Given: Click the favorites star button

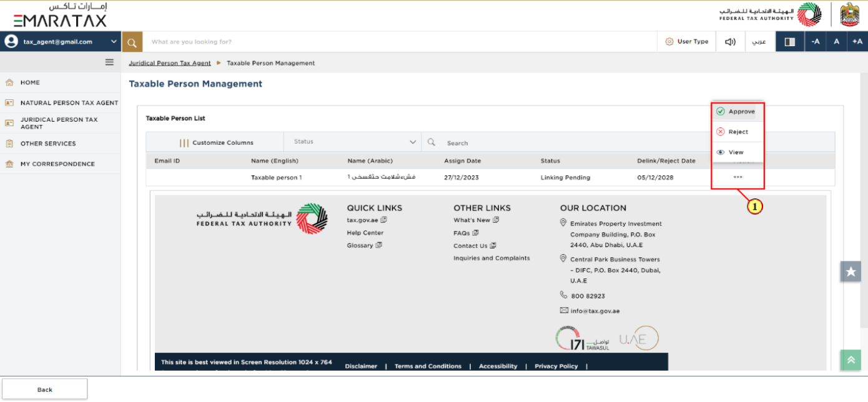Looking at the screenshot, I should click(851, 272).
